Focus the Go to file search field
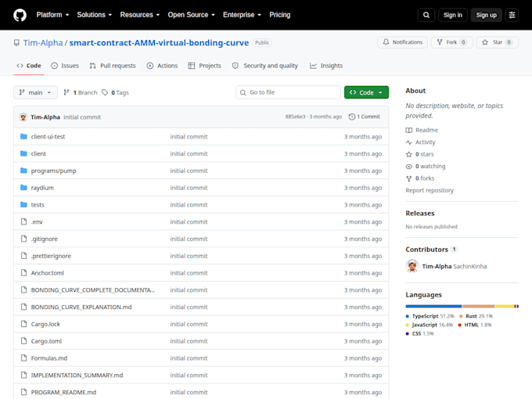Image resolution: width=532 pixels, height=399 pixels. [289, 92]
